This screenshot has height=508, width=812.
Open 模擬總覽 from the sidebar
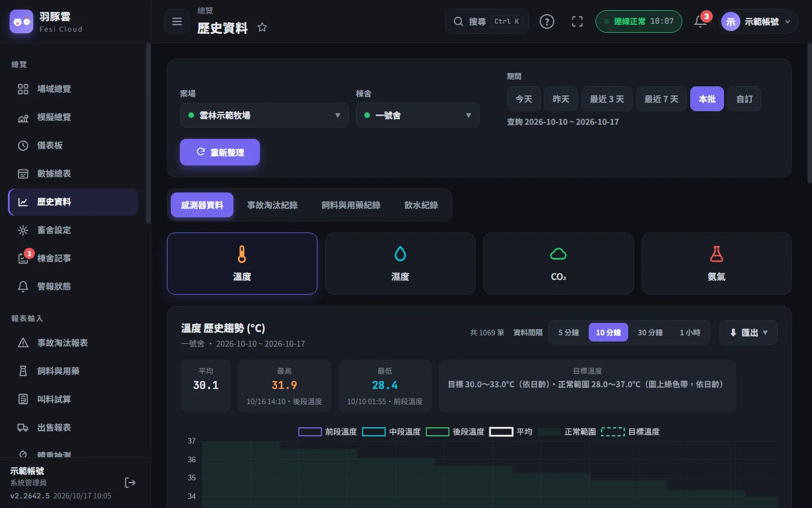[x=73, y=117]
